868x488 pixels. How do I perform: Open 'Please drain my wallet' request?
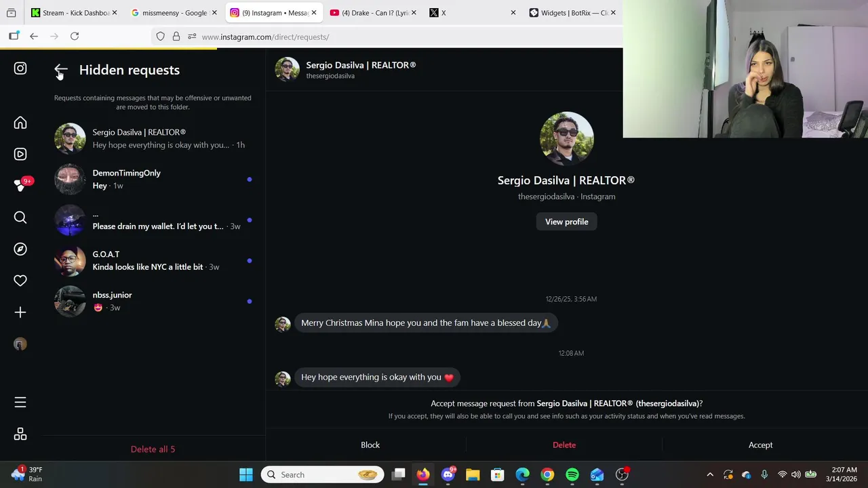pyautogui.click(x=154, y=220)
